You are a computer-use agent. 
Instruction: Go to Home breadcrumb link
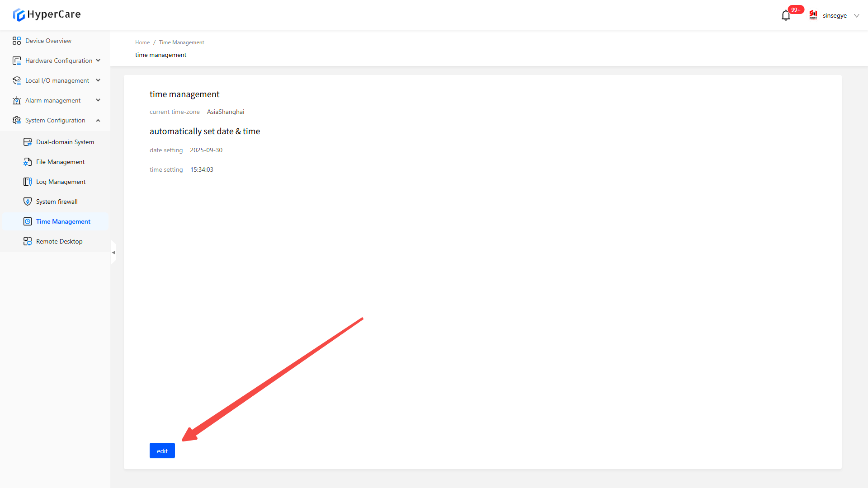coord(142,42)
